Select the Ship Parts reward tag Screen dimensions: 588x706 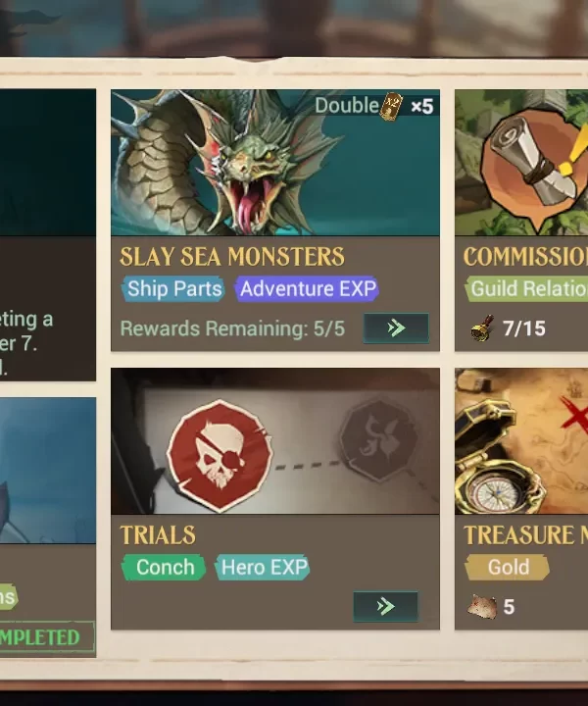pyautogui.click(x=173, y=288)
